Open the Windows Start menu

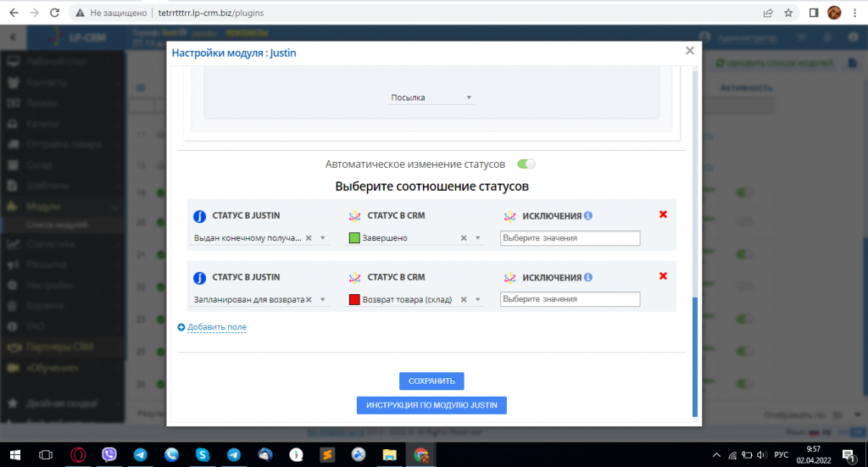pyautogui.click(x=15, y=455)
